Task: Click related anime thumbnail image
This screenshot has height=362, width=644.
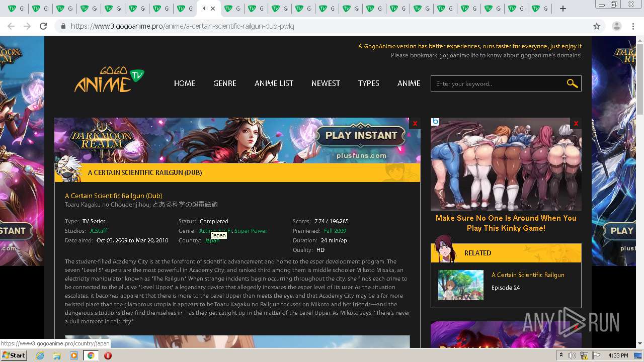Action: pyautogui.click(x=461, y=285)
